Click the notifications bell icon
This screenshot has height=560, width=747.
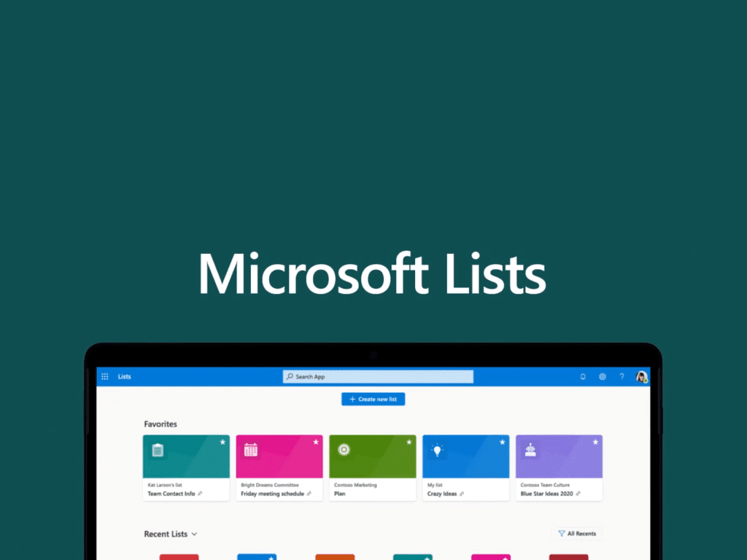(583, 377)
